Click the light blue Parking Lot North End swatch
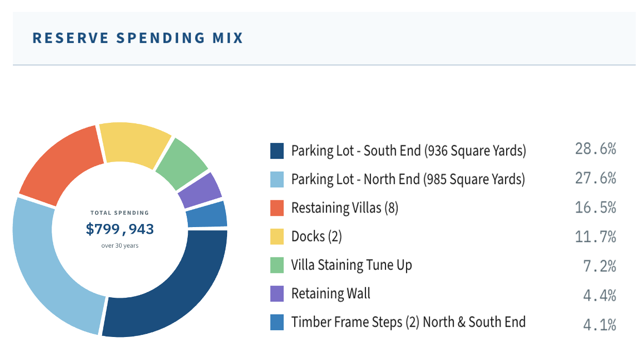The height and width of the screenshot is (354, 644). (x=277, y=180)
